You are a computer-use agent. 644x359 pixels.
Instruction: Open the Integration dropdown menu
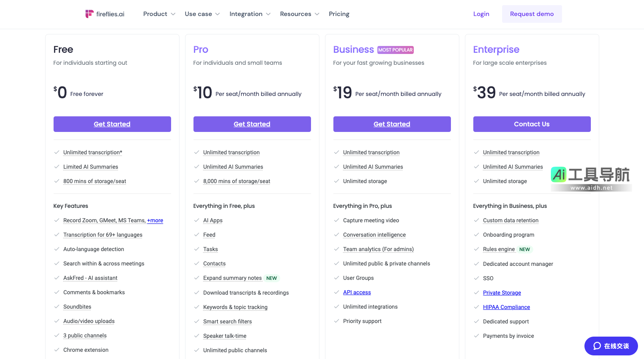[250, 14]
